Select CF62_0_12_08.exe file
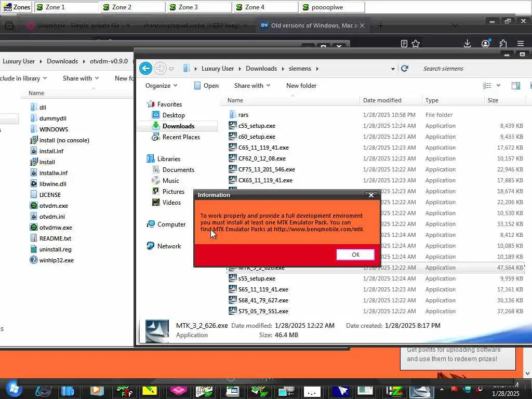The image size is (532, 399). pyautogui.click(x=262, y=158)
